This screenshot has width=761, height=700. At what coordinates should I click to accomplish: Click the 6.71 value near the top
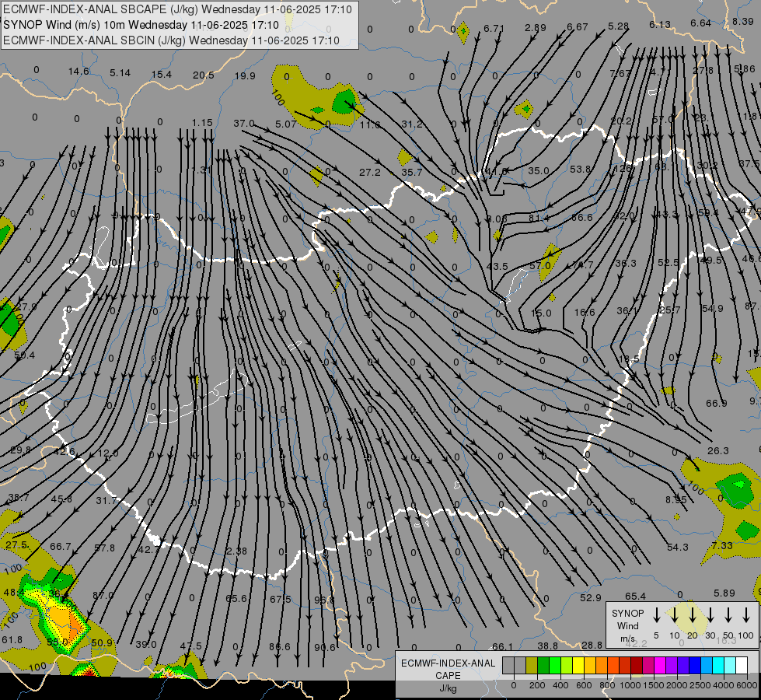tap(494, 28)
